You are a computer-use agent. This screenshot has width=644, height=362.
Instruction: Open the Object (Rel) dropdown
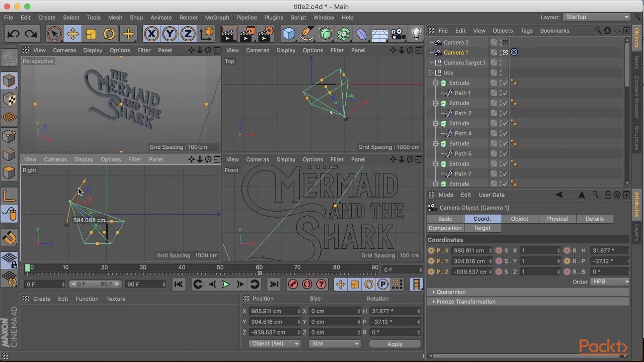point(275,344)
